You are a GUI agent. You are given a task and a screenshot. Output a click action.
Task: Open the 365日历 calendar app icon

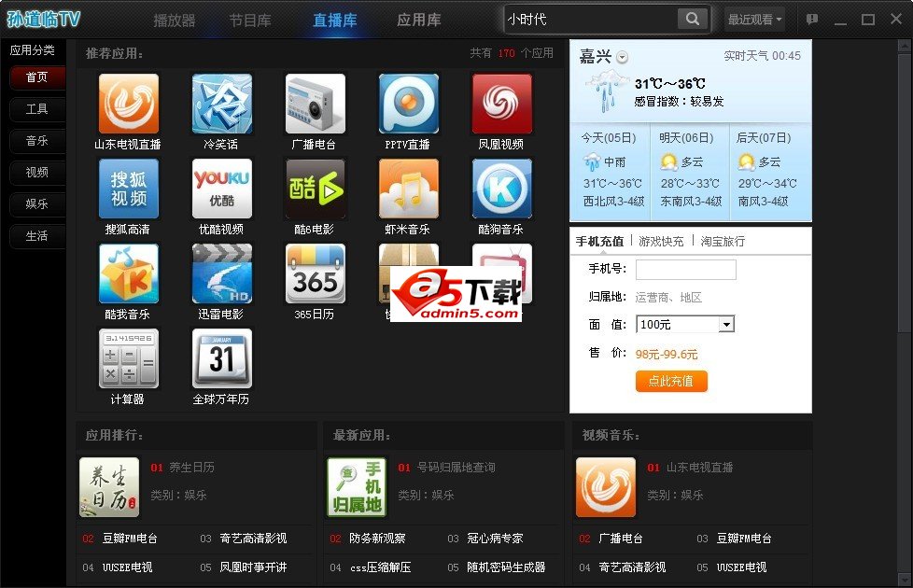(x=315, y=273)
